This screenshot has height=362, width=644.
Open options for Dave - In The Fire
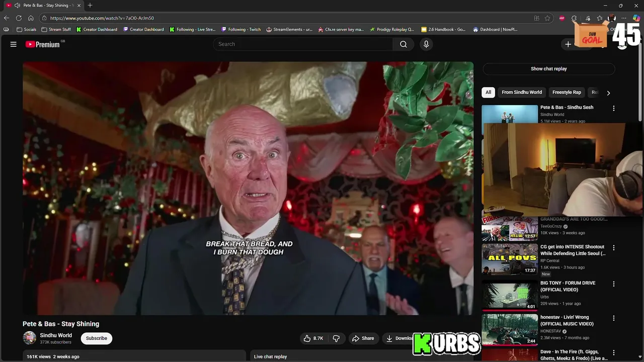click(613, 353)
